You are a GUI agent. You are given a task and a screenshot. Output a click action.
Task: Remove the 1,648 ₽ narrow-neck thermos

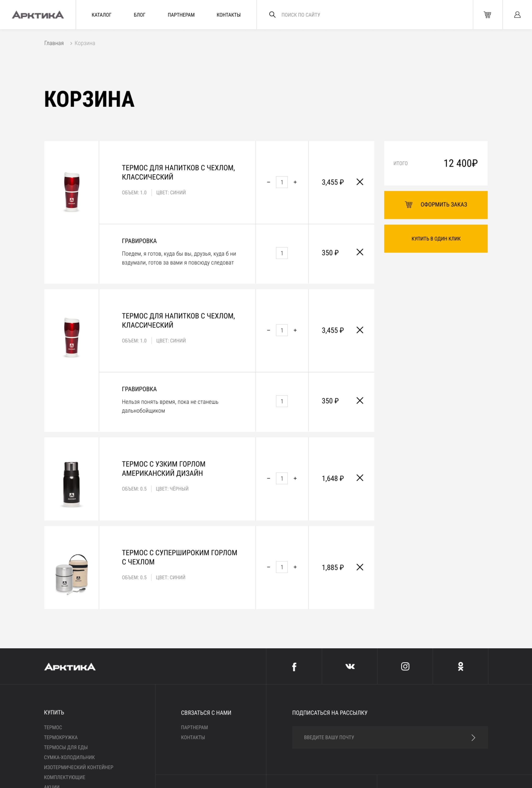click(x=360, y=478)
